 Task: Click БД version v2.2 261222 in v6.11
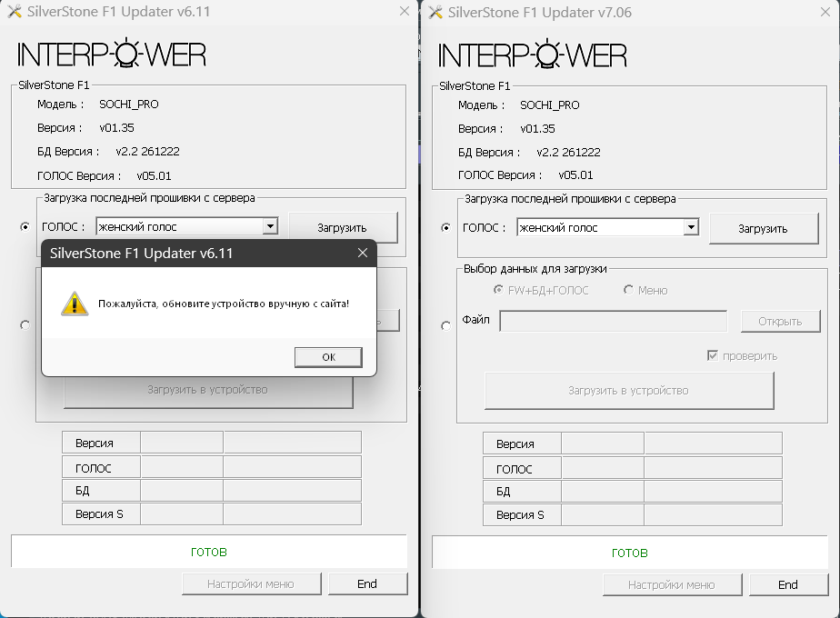click(147, 151)
